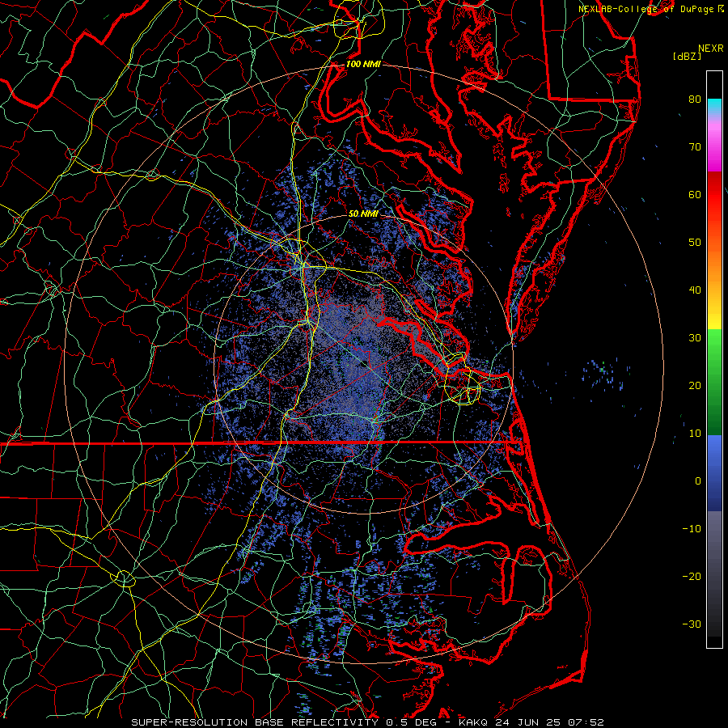Click the 80 value on the dBZ scale
Image resolution: width=728 pixels, height=728 pixels.
695,99
